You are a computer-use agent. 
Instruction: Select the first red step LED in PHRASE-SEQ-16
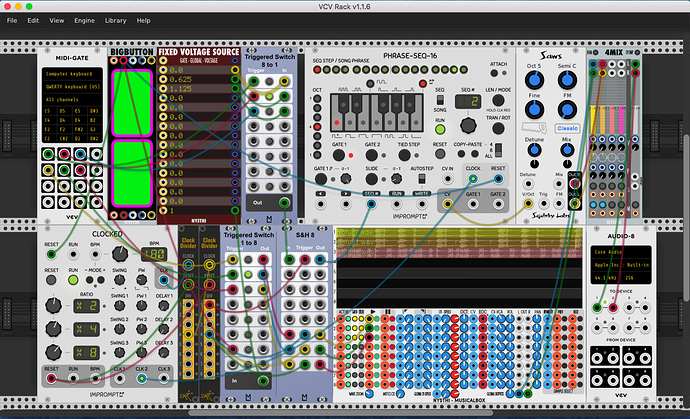tap(317, 70)
